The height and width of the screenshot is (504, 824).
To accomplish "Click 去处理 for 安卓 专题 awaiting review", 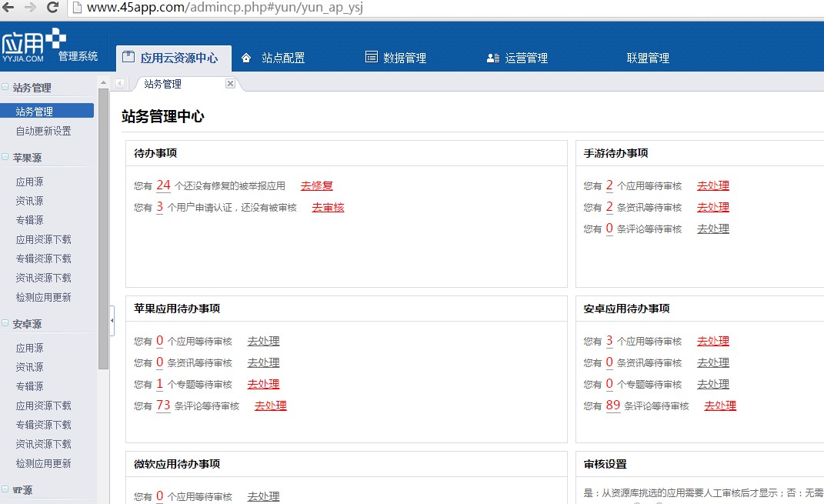I will point(713,384).
